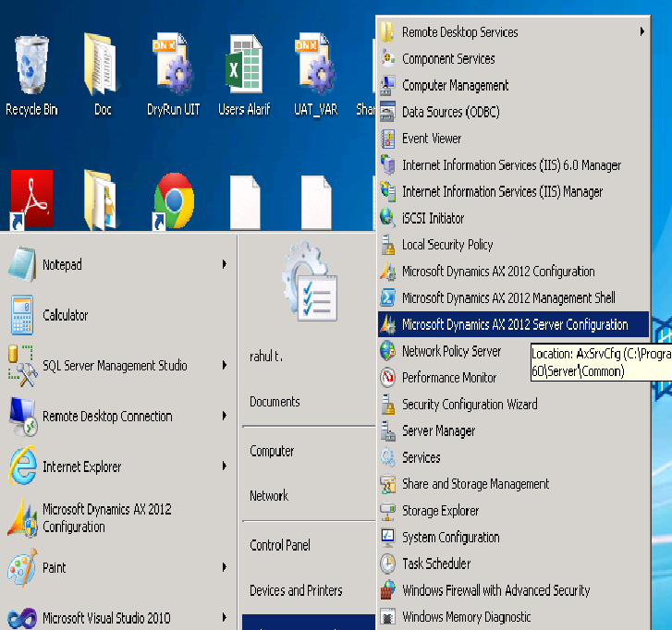This screenshot has height=630, width=672.
Task: Open Computer from Start menu
Action: [272, 451]
